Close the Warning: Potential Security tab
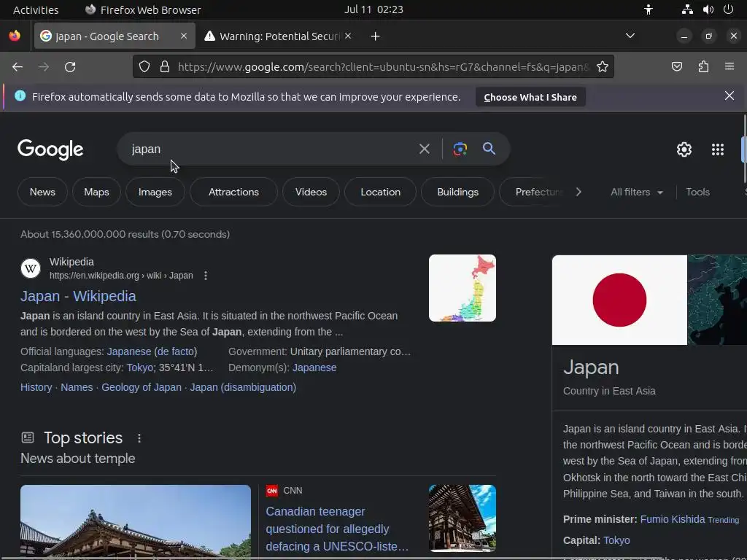 348,36
